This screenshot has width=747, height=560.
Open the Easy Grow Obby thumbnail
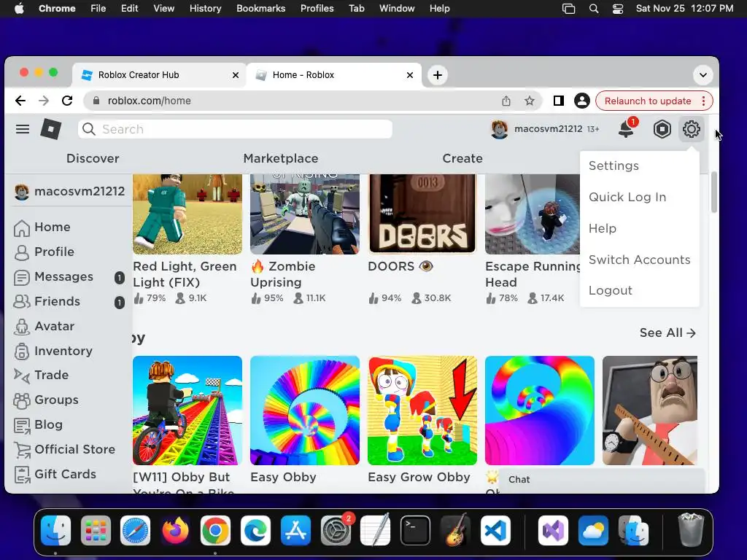[x=422, y=411]
